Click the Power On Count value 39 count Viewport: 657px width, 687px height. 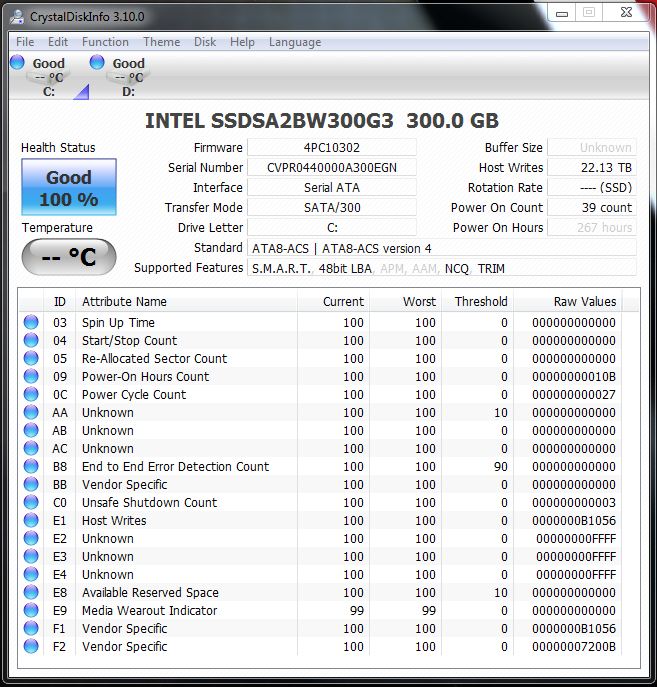tap(592, 208)
